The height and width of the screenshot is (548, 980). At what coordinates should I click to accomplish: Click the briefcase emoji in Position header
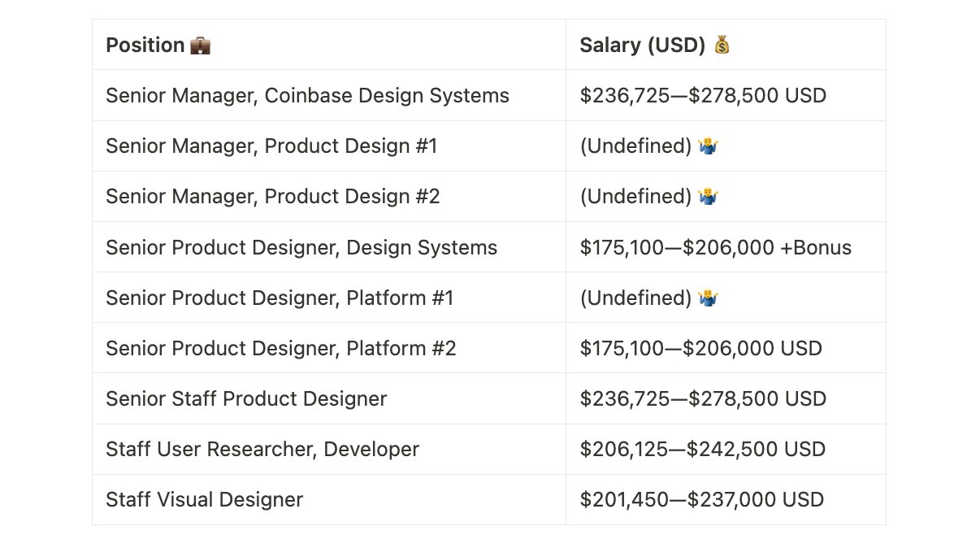200,45
